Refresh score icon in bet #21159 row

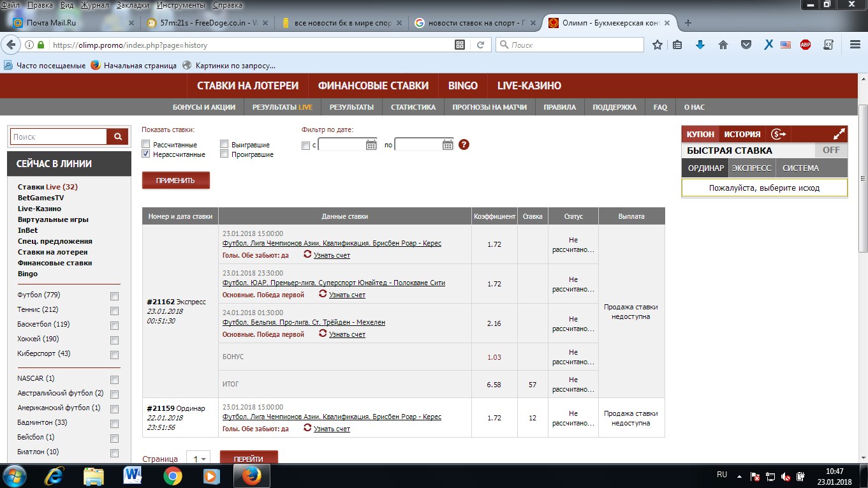click(307, 428)
